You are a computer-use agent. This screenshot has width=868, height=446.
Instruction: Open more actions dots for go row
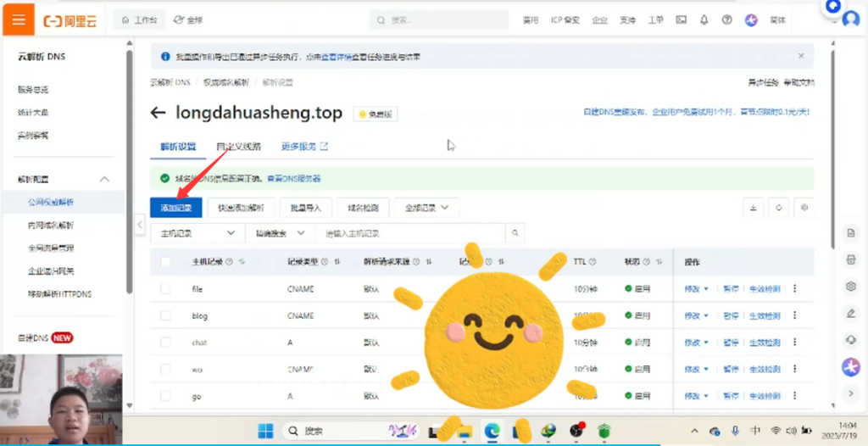click(x=795, y=396)
